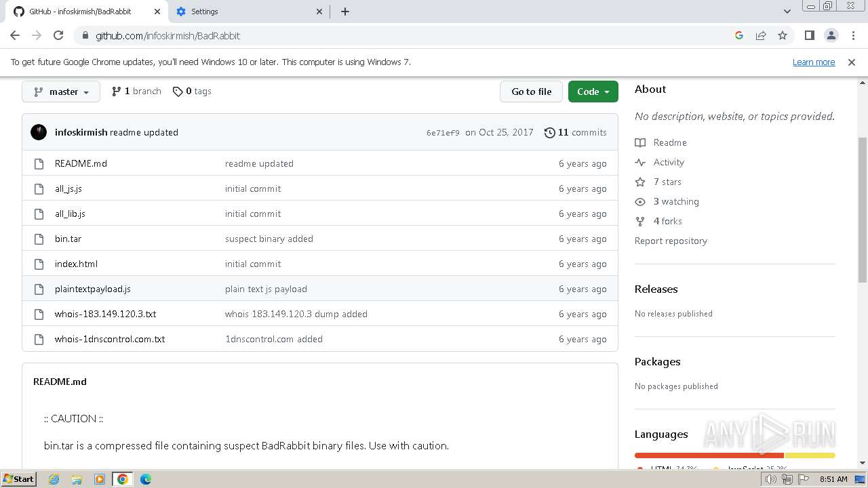Click the '1dnscontrol.com added' commit message

click(274, 339)
